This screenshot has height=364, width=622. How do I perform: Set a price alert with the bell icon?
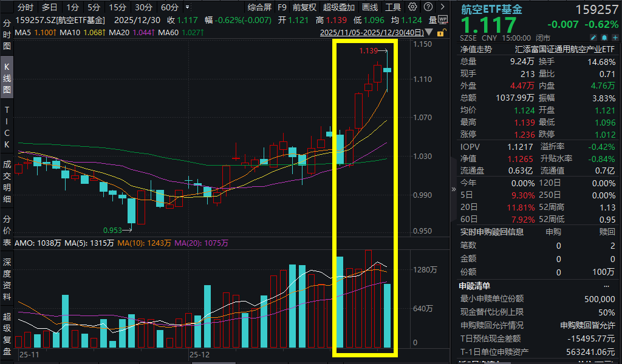coord(604,37)
